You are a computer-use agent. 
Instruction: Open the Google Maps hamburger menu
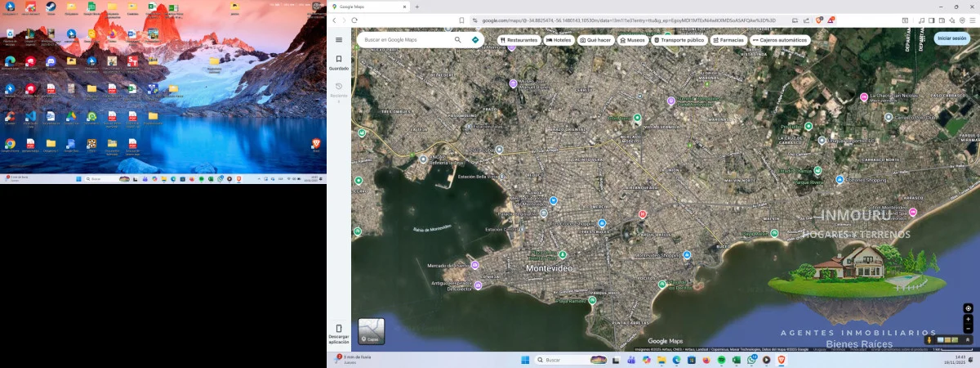coord(339,39)
